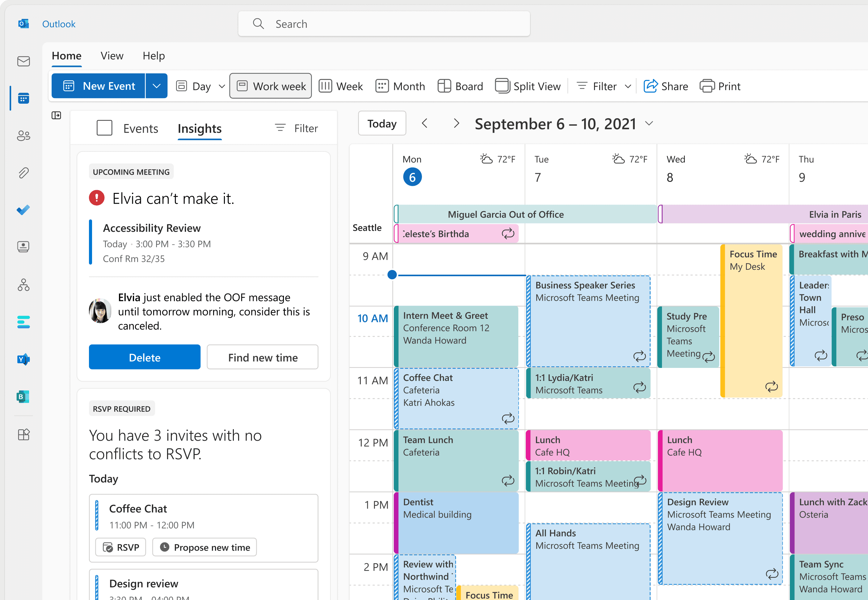Open New Event dropdown arrow
The image size is (868, 600).
tap(157, 86)
